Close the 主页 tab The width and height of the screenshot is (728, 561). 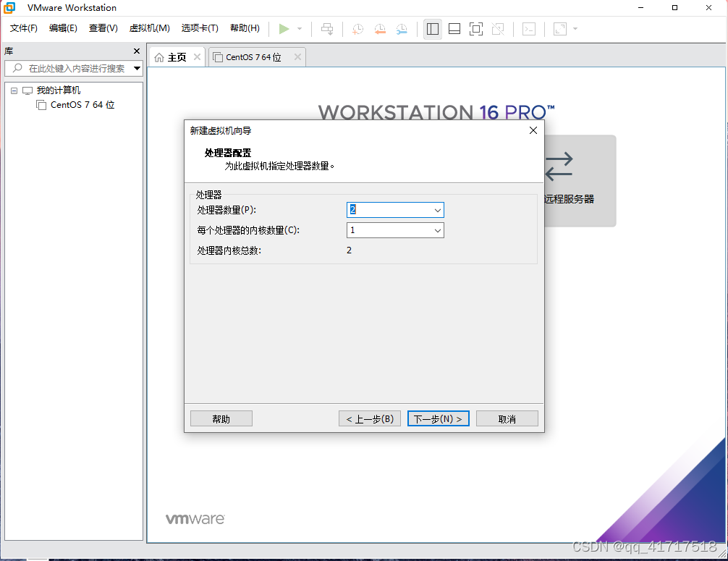pos(197,56)
